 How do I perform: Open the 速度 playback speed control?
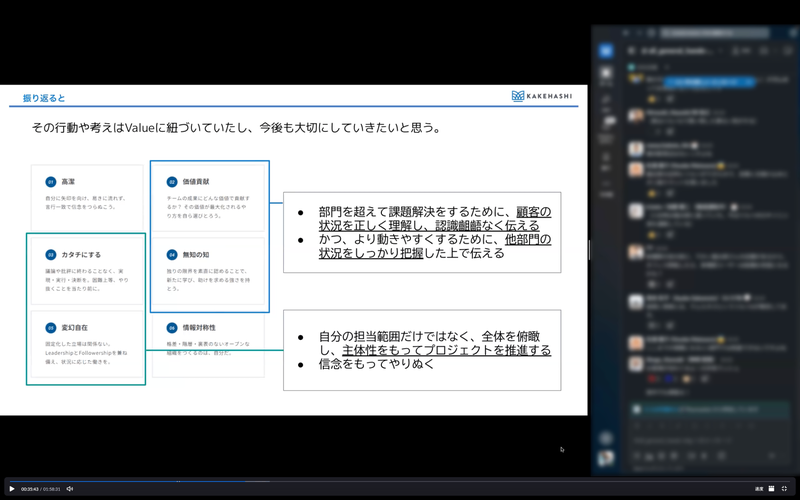[x=759, y=489]
